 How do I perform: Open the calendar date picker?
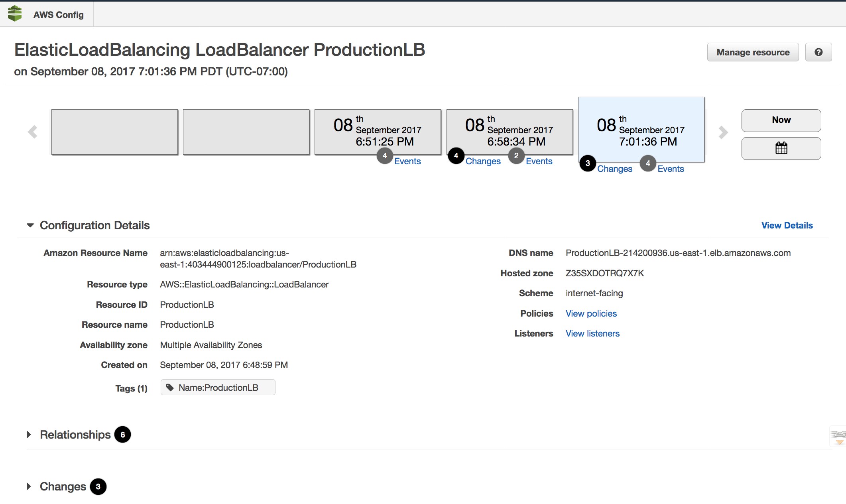point(781,148)
